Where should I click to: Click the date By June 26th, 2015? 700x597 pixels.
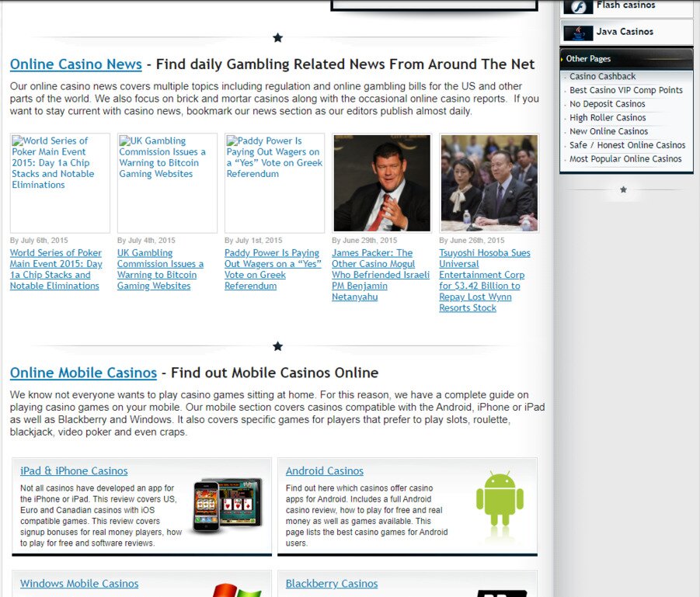tap(472, 240)
